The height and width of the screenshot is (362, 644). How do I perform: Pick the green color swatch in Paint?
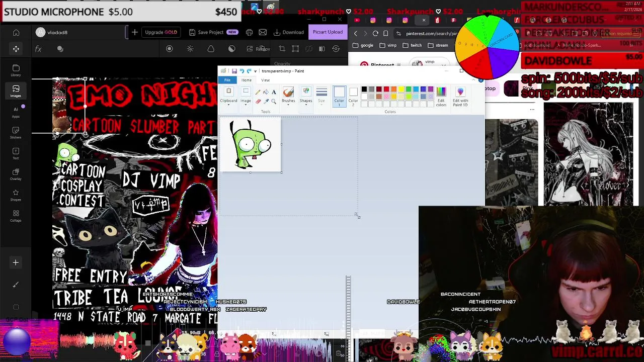coord(409,89)
